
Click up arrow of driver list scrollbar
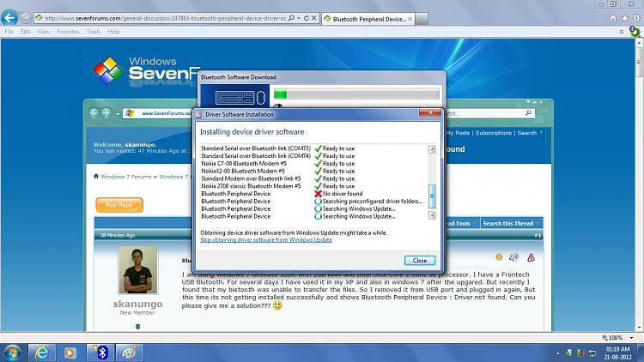pyautogui.click(x=432, y=149)
